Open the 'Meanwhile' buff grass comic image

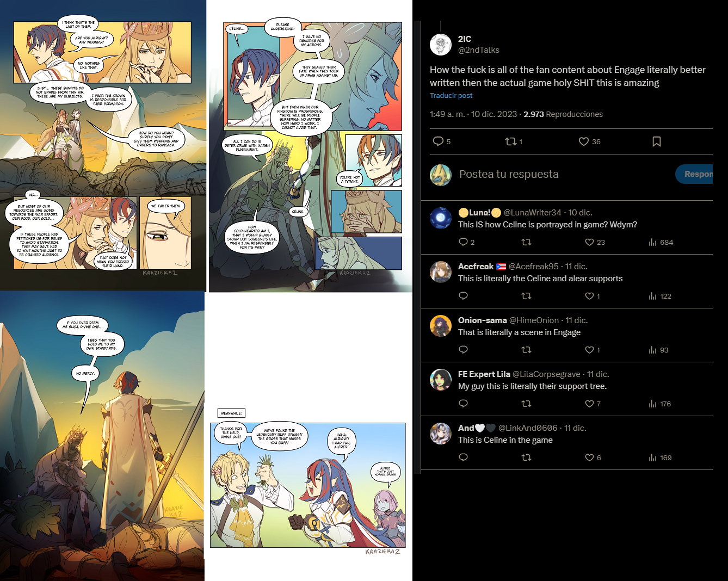pyautogui.click(x=309, y=481)
